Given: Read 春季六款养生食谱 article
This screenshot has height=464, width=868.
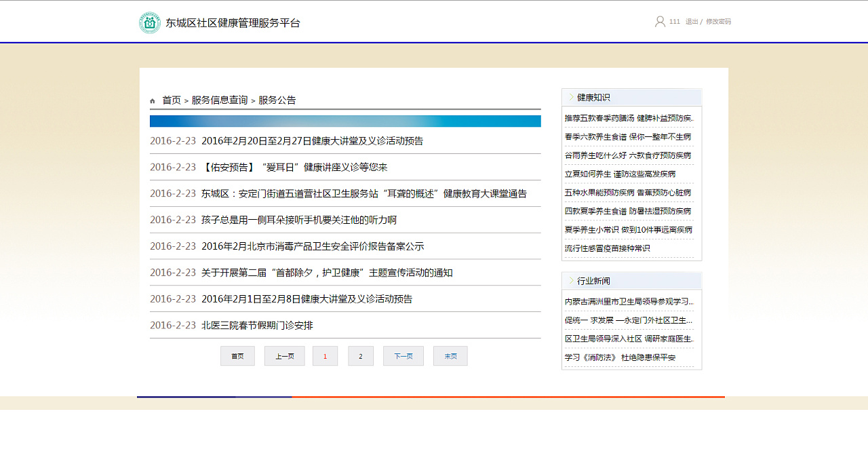Looking at the screenshot, I should [628, 137].
